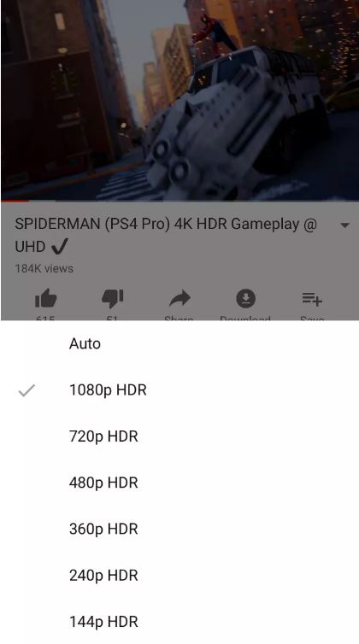The image size is (359, 644).
Task: Choose 480p HDR quality
Action: 179,483
